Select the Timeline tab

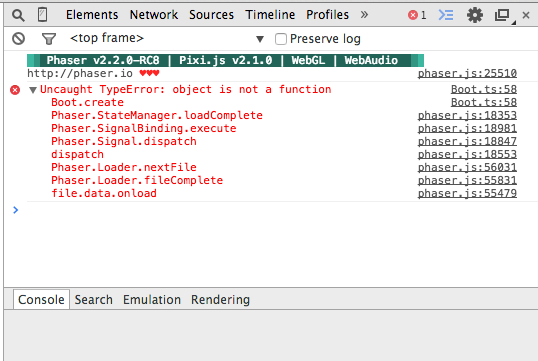[270, 15]
